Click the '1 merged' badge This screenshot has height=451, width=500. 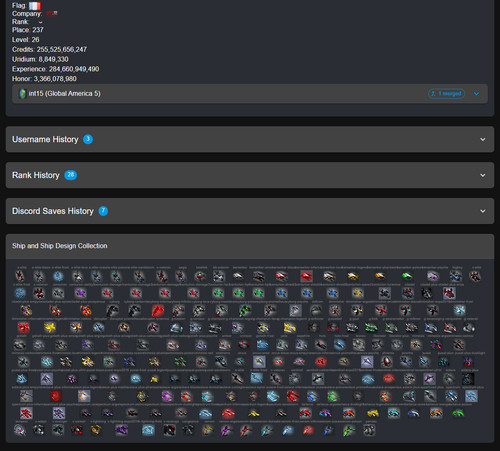[446, 94]
